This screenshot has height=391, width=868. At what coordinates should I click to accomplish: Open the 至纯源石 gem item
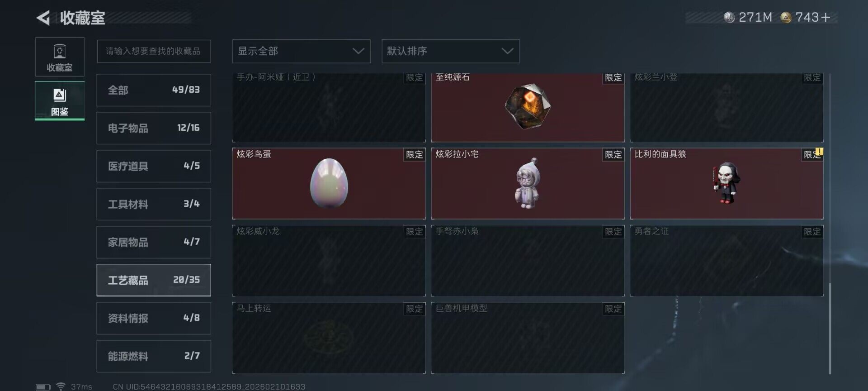click(x=528, y=107)
